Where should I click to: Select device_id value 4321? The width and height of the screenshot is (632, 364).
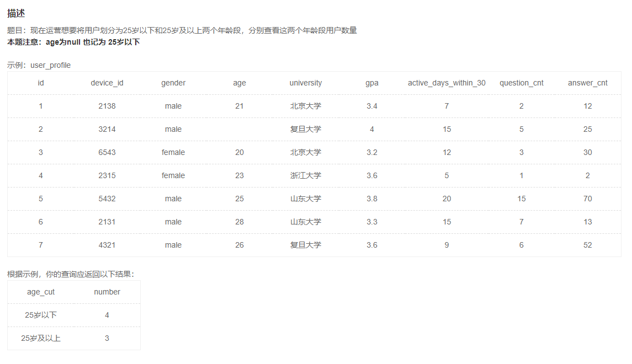click(x=107, y=245)
